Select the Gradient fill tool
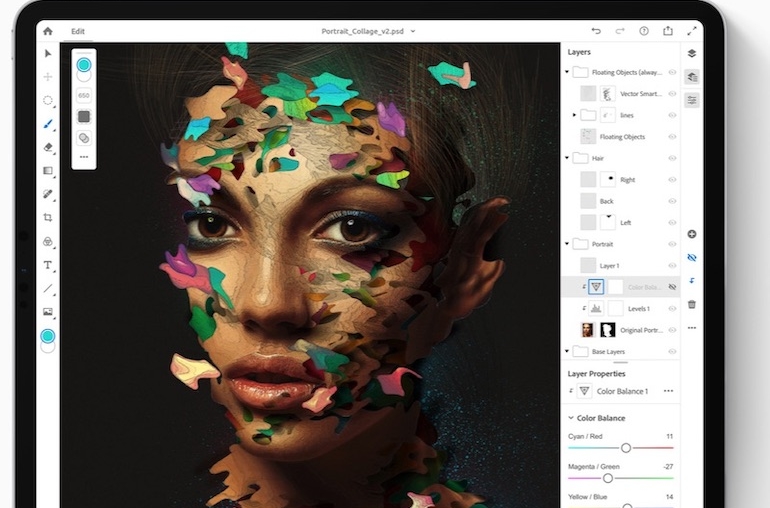The width and height of the screenshot is (770, 508). [x=48, y=170]
